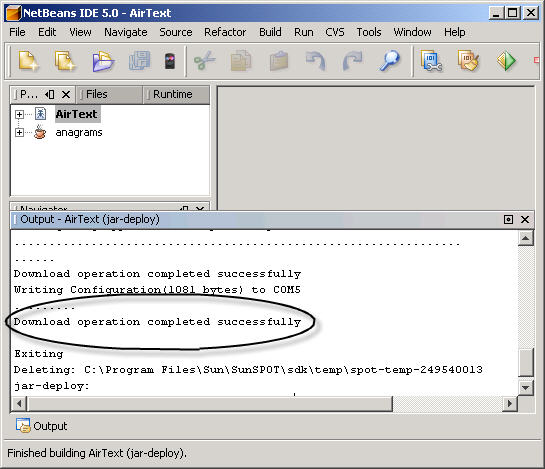The height and width of the screenshot is (469, 545).
Task: Open the Help menu
Action: [455, 32]
